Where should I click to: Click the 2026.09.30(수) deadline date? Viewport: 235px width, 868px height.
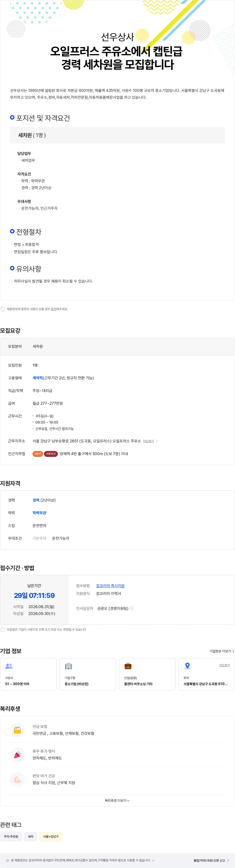[x=42, y=614]
